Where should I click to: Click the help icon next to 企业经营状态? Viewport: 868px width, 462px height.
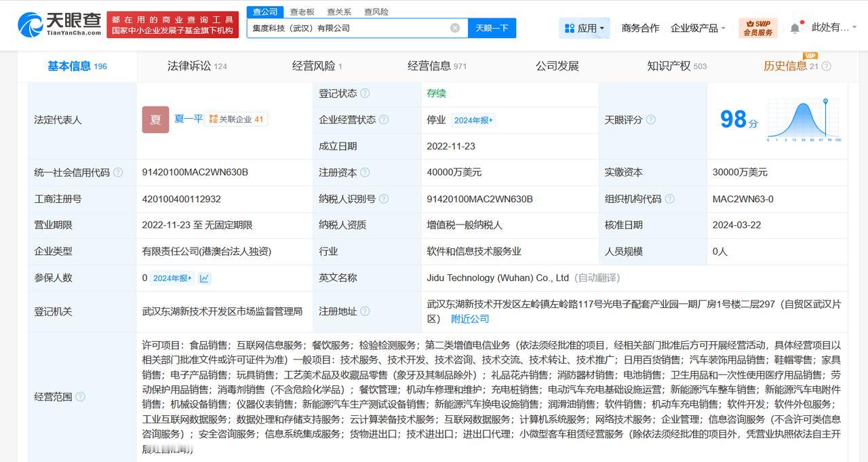tap(384, 119)
